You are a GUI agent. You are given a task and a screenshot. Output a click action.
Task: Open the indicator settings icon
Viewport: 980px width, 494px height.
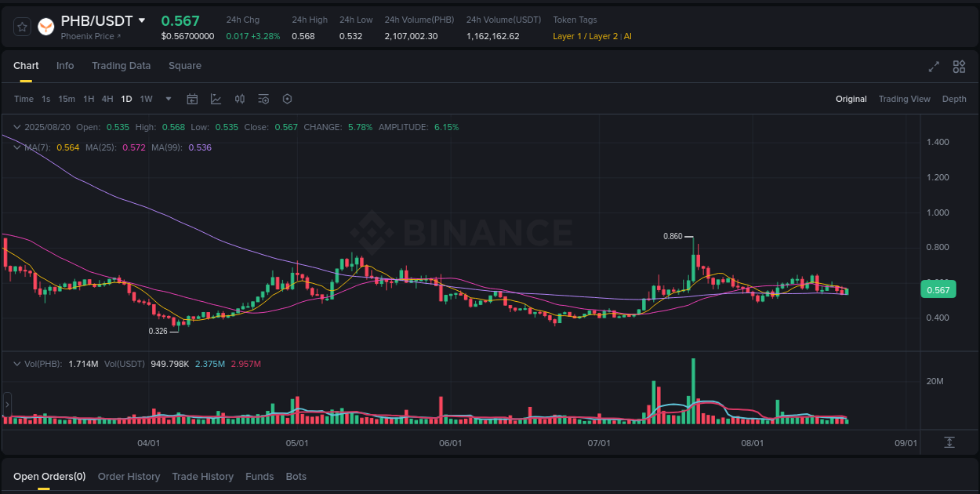click(263, 99)
